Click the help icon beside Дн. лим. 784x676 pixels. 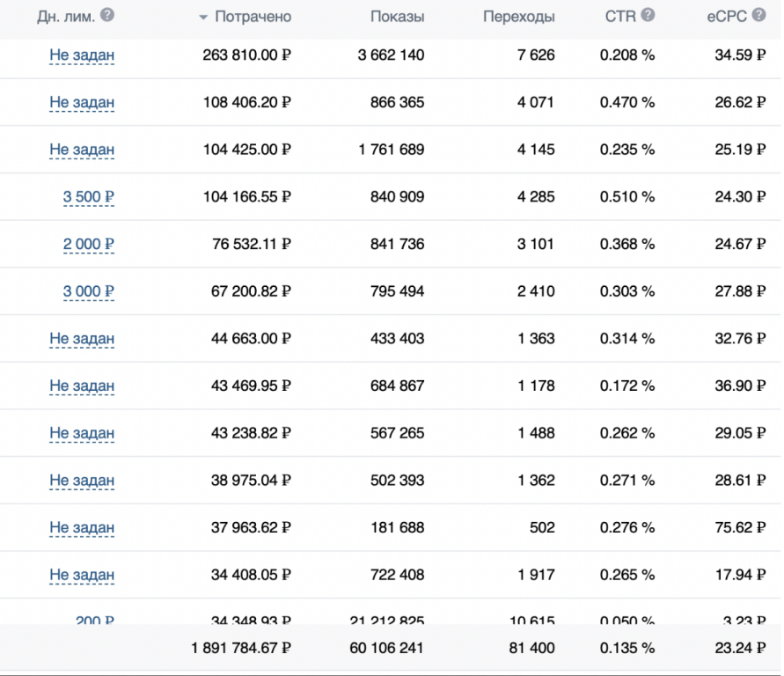tap(107, 16)
